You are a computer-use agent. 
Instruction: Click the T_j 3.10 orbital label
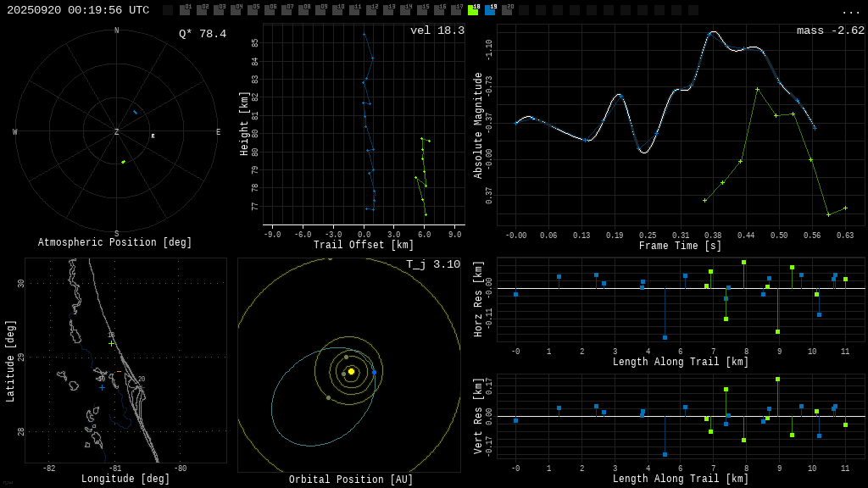point(432,264)
